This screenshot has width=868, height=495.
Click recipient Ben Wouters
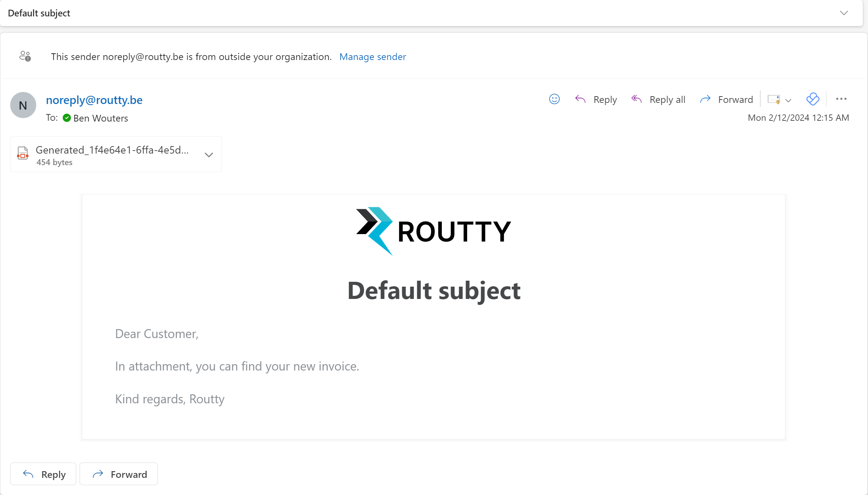101,118
